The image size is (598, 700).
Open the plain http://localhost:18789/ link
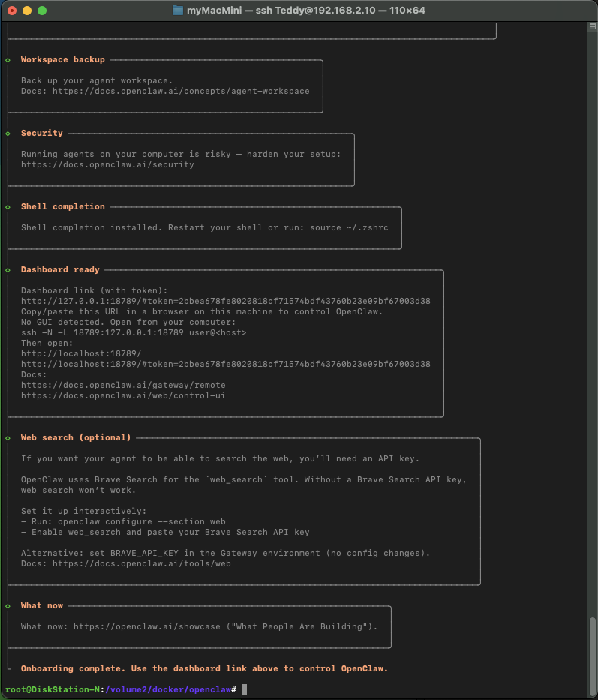(81, 353)
